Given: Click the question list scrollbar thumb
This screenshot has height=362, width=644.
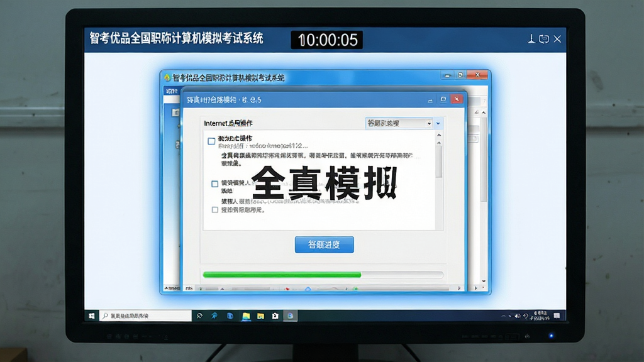Looking at the screenshot, I should point(439,162).
